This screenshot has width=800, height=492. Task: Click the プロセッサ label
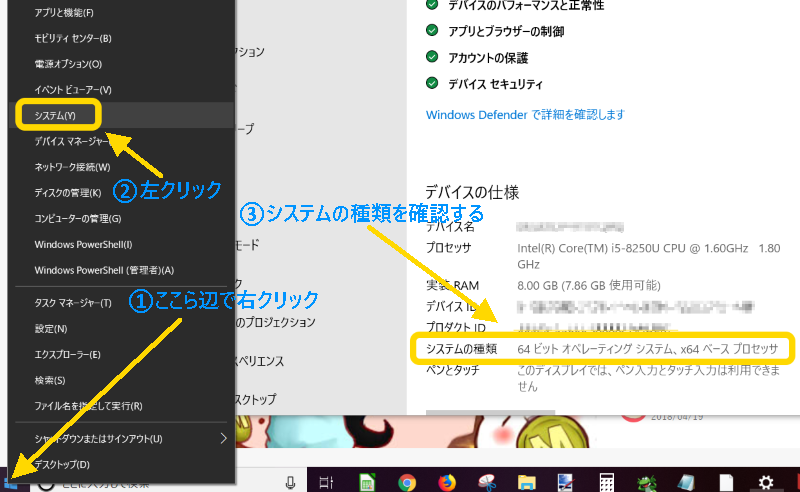tap(448, 248)
